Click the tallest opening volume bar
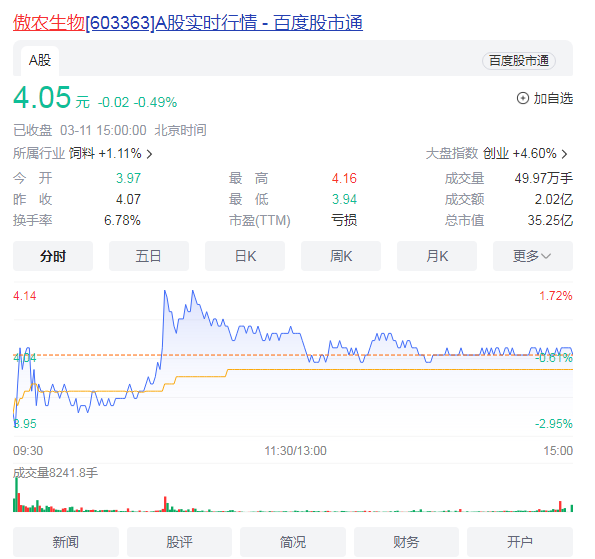 click(x=16, y=495)
